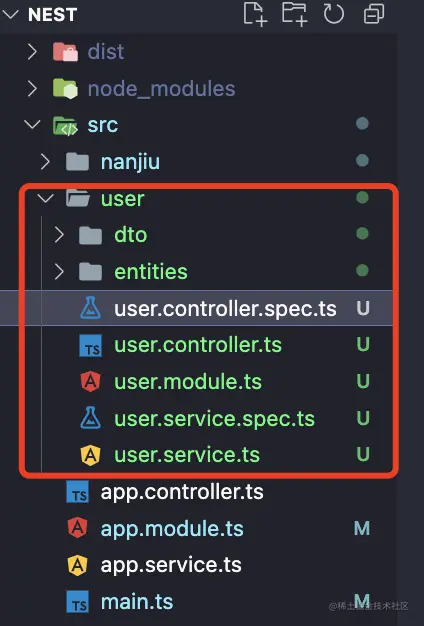The image size is (424, 626).
Task: Click the red Angular icon of user.module.ts
Action: coord(91,381)
